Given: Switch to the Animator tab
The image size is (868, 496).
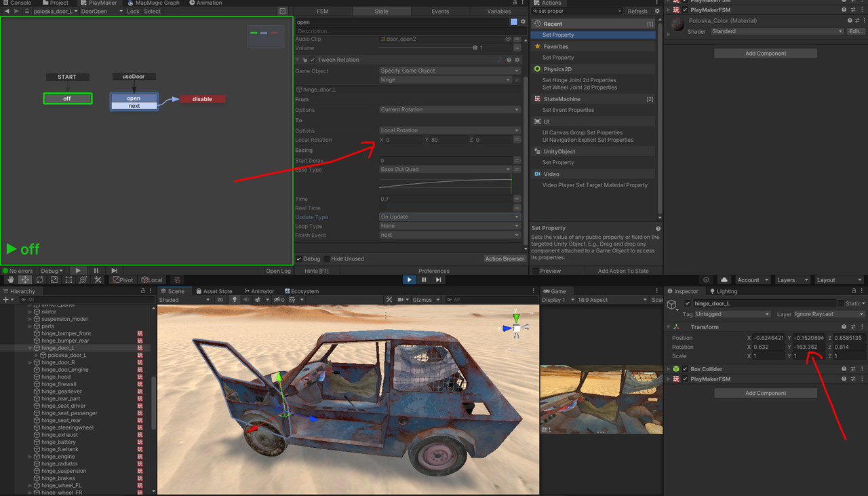Looking at the screenshot, I should point(259,291).
